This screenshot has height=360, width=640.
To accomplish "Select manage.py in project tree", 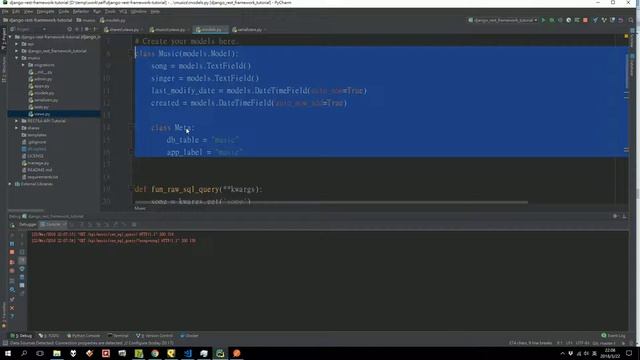I will [x=35, y=163].
